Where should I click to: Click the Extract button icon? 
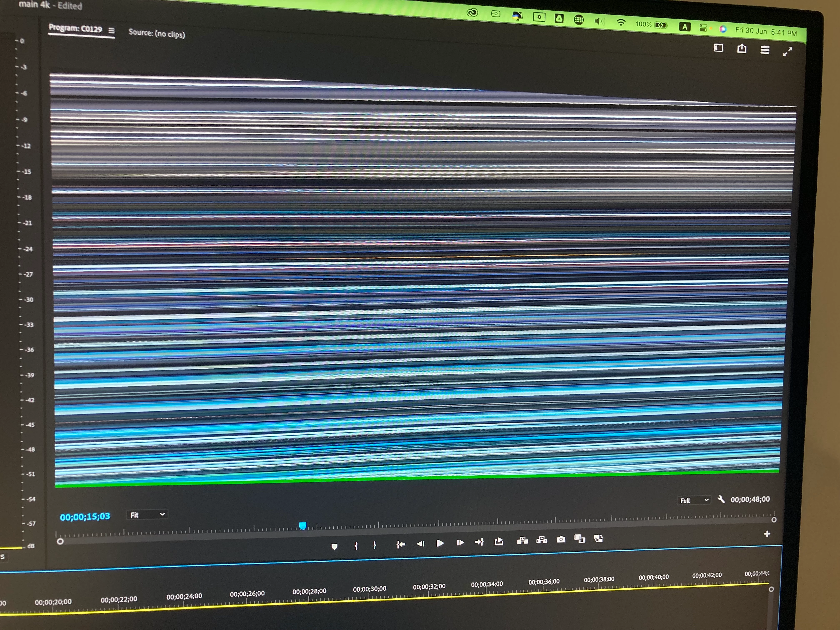(x=541, y=540)
